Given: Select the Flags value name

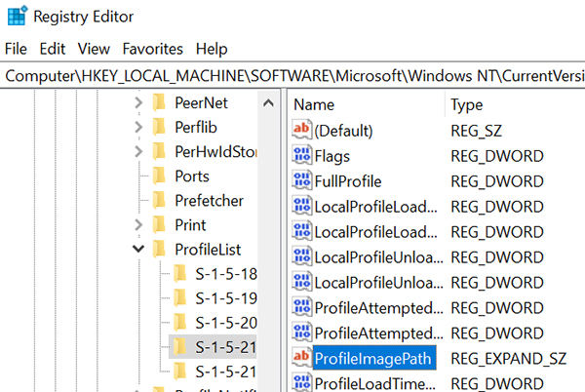Looking at the screenshot, I should tap(332, 156).
